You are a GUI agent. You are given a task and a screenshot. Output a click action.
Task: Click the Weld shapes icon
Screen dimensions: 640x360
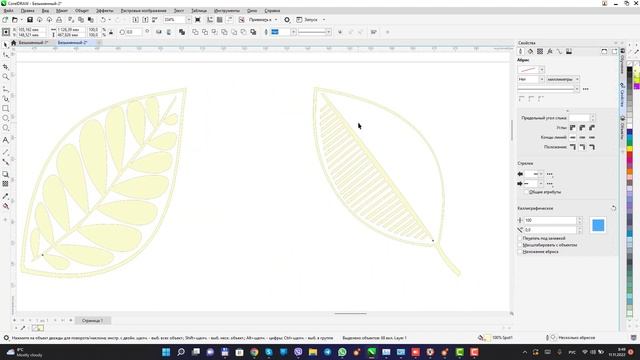pos(195,32)
